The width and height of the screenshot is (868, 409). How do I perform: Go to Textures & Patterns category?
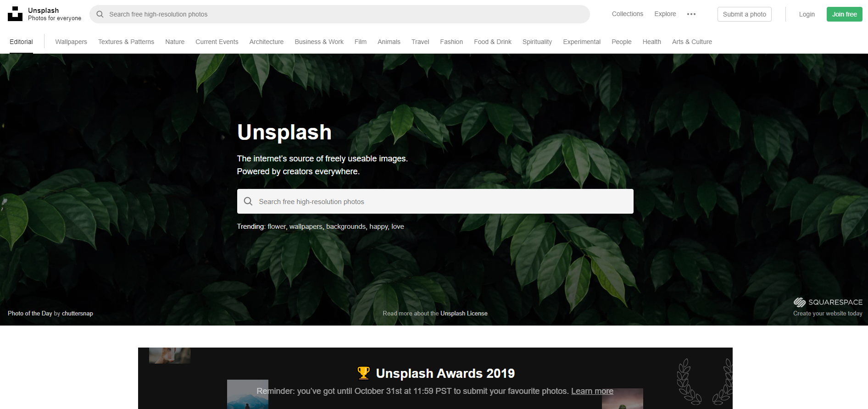pos(126,42)
